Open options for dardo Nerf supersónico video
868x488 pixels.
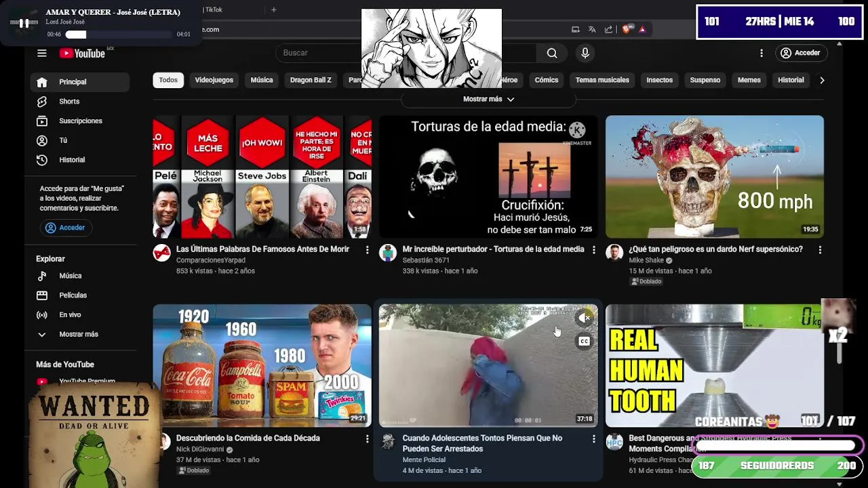[x=820, y=250]
